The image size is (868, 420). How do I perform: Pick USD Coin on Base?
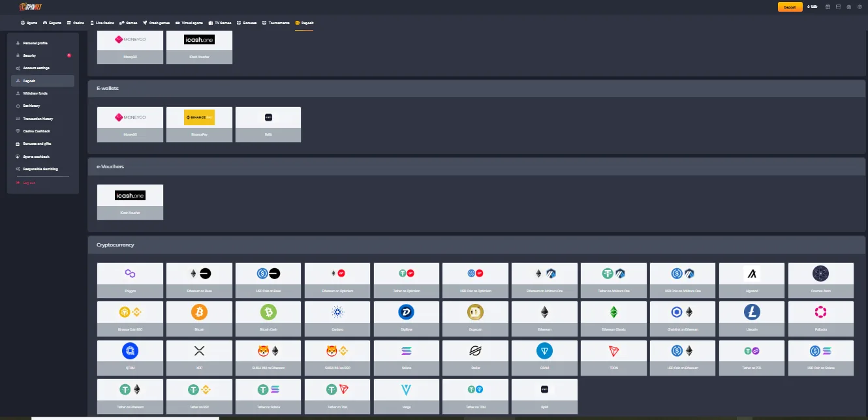tap(268, 280)
